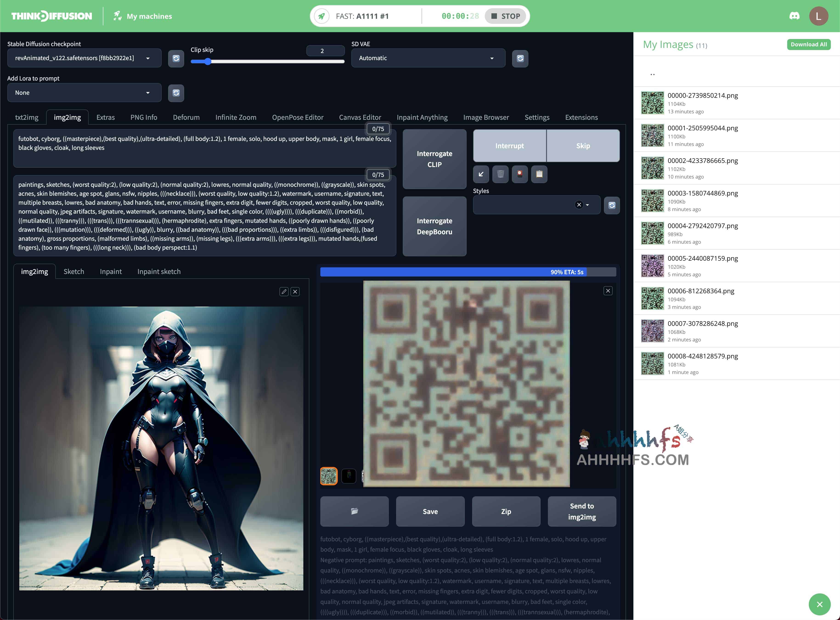Click the edit pencil icon on input image
This screenshot has width=840, height=620.
tap(284, 291)
